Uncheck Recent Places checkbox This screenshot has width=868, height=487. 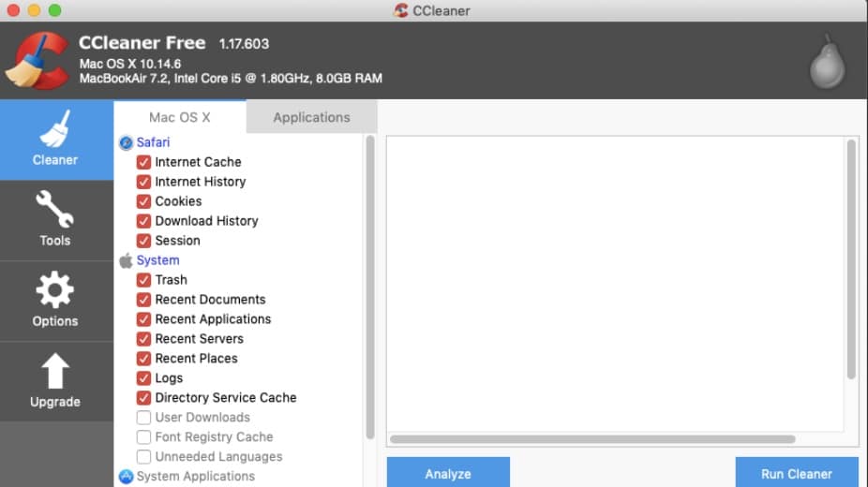(x=143, y=358)
